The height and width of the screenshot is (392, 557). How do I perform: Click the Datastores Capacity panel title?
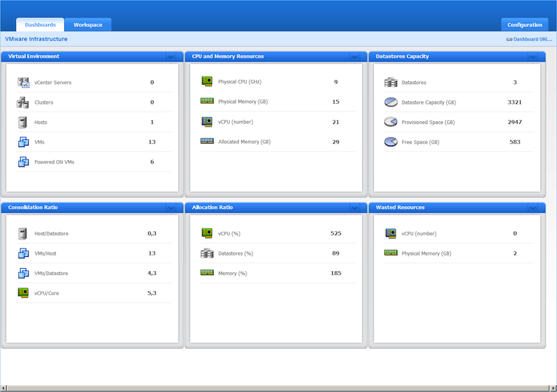(402, 56)
